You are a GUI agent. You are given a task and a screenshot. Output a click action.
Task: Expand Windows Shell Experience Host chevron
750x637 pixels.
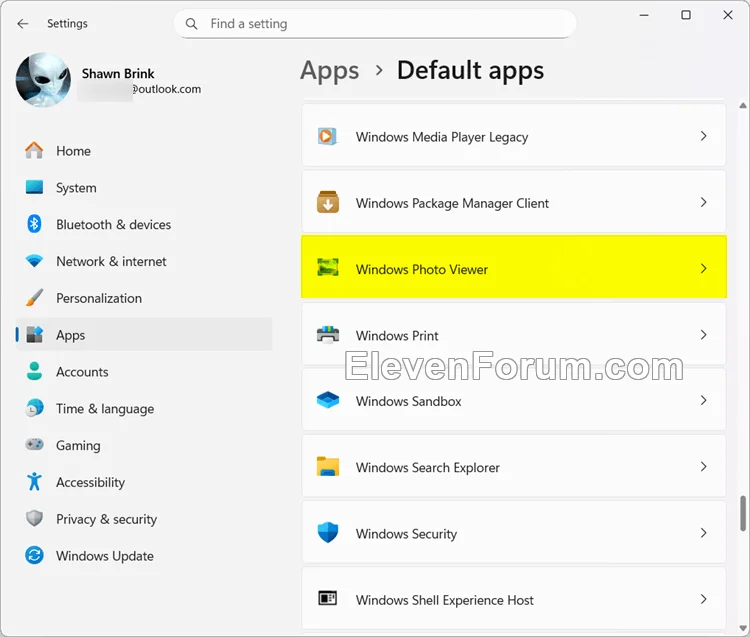click(x=704, y=599)
